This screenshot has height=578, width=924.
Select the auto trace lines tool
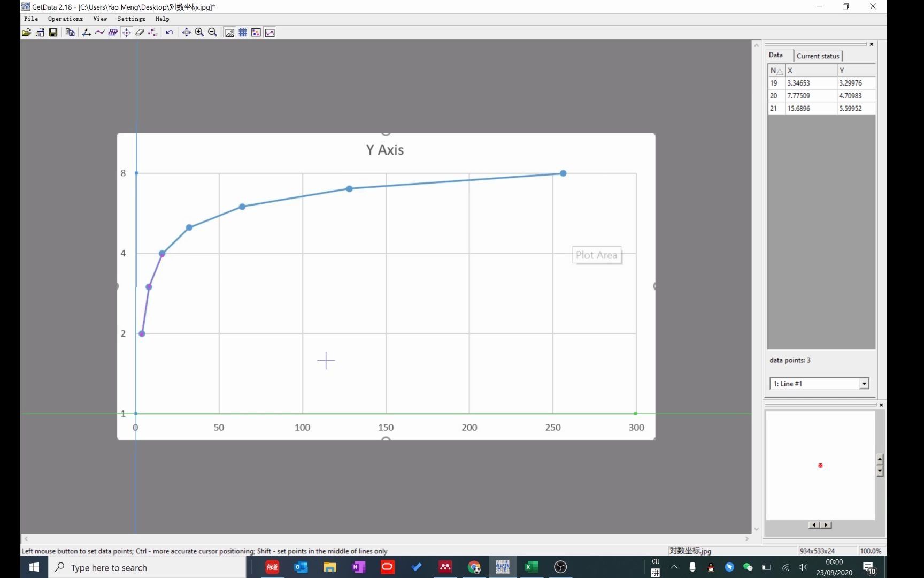tap(99, 33)
